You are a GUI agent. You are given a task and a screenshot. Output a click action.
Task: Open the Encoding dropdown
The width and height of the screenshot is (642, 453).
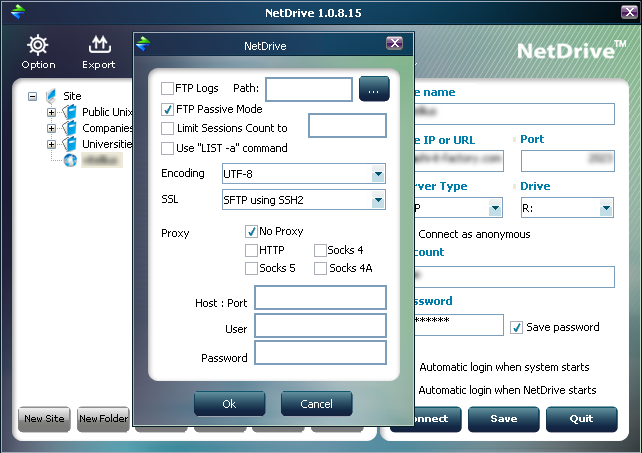(x=378, y=174)
